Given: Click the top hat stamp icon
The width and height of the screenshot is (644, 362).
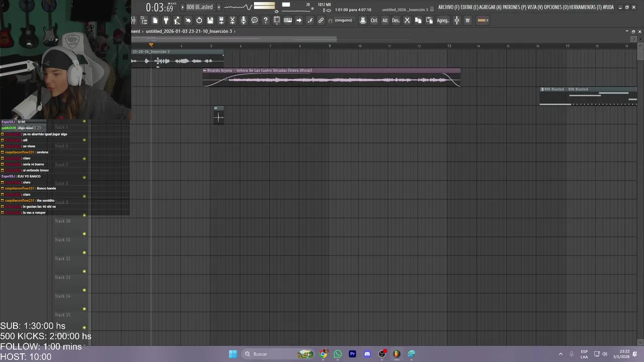Looking at the screenshot, I should click(363, 20).
